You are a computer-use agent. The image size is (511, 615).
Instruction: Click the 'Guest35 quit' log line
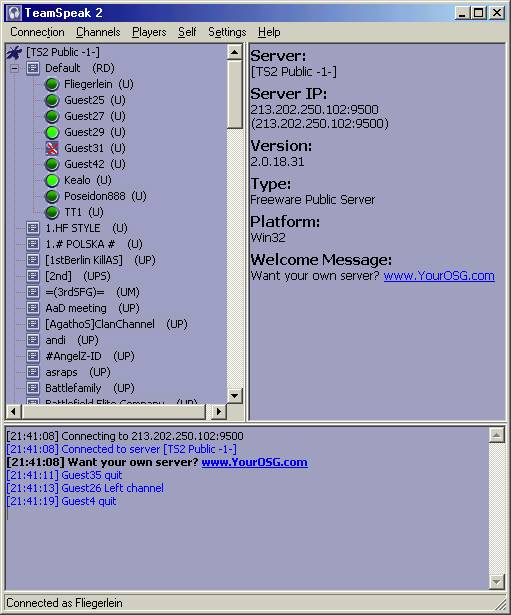[x=64, y=475]
